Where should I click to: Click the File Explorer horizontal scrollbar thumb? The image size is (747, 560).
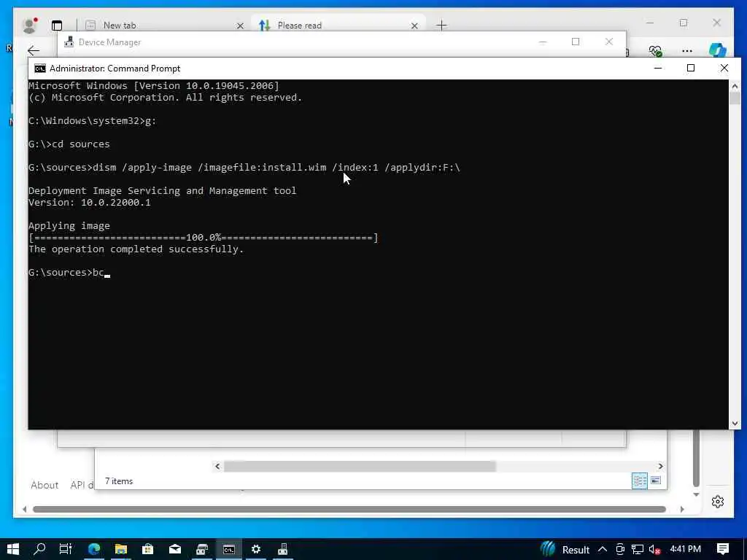(360, 466)
